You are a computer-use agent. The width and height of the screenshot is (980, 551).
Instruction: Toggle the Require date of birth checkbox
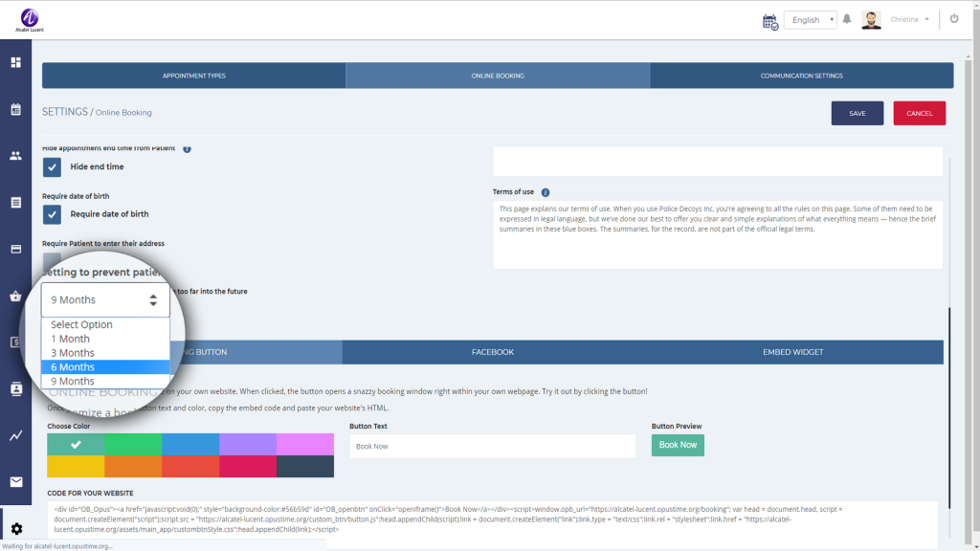[x=52, y=214]
